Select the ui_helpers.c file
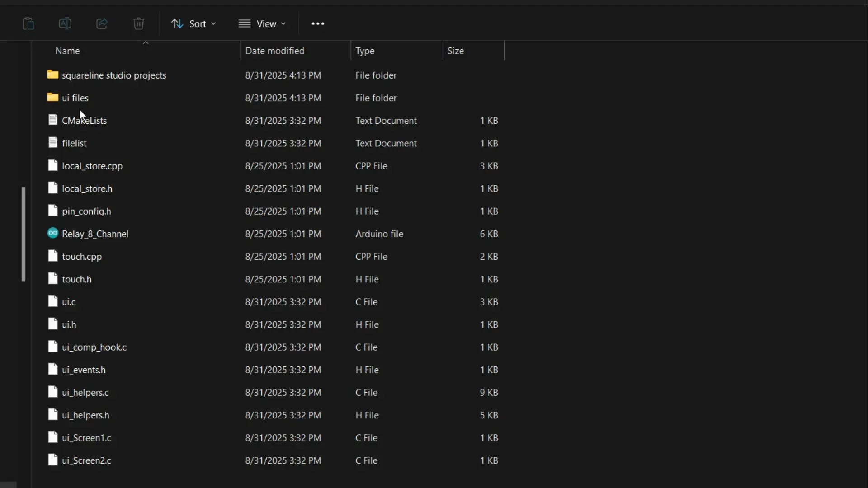Screen dimensions: 868x488 (85, 392)
